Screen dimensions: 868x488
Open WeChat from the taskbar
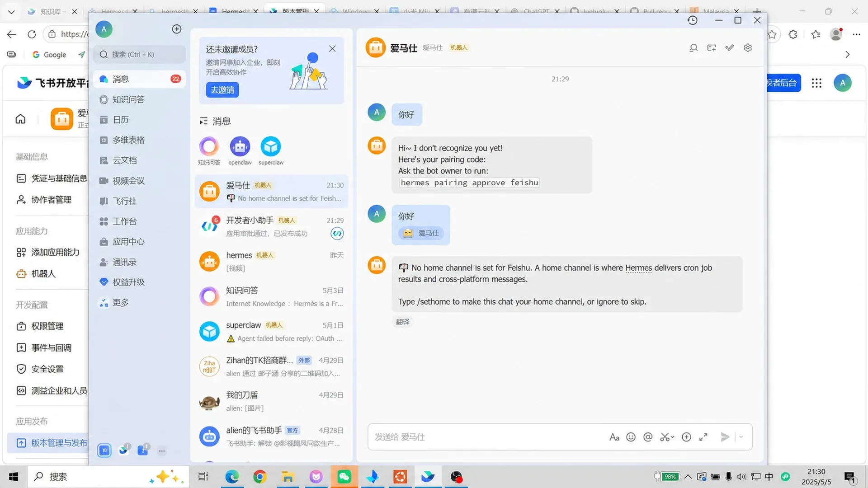[344, 477]
